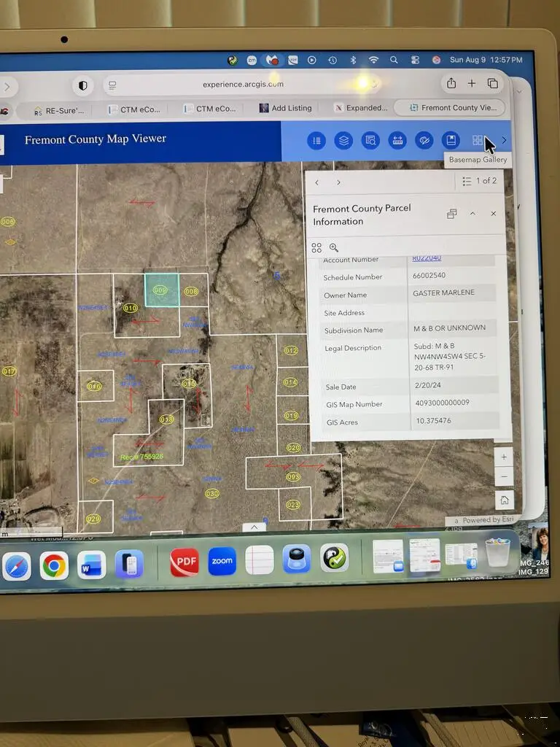
Task: Click the owner name 'GASTER MARLENE'
Action: 443,293
